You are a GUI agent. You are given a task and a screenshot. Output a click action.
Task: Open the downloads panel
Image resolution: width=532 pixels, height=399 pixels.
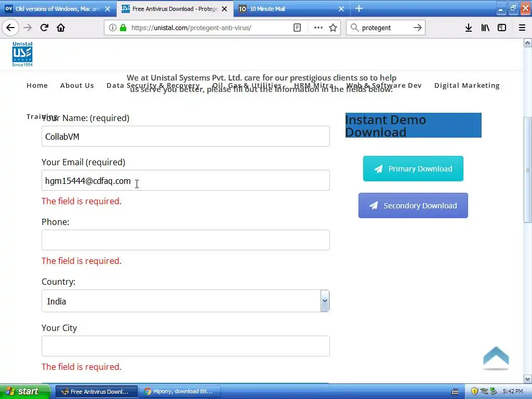[x=469, y=28]
